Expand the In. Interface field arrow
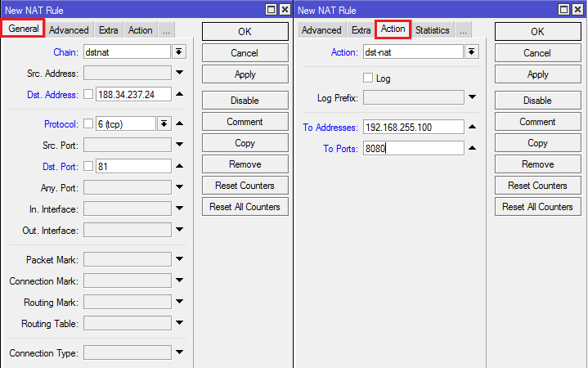This screenshot has height=368, width=588. [x=179, y=209]
